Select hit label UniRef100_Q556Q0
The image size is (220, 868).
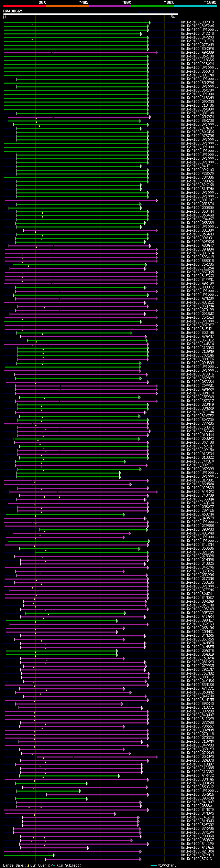[x=197, y=208]
